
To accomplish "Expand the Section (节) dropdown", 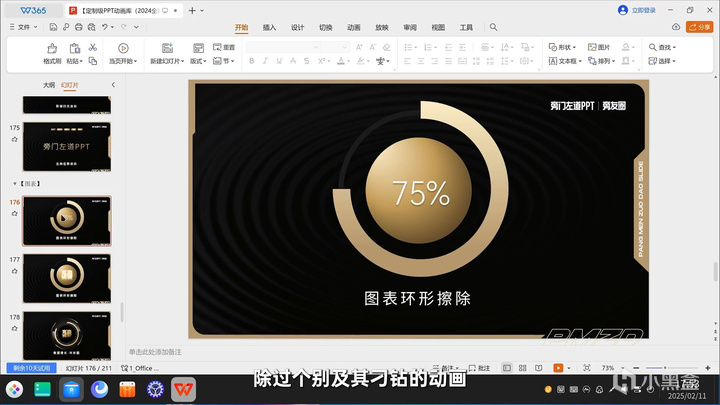I will pyautogui.click(x=224, y=61).
